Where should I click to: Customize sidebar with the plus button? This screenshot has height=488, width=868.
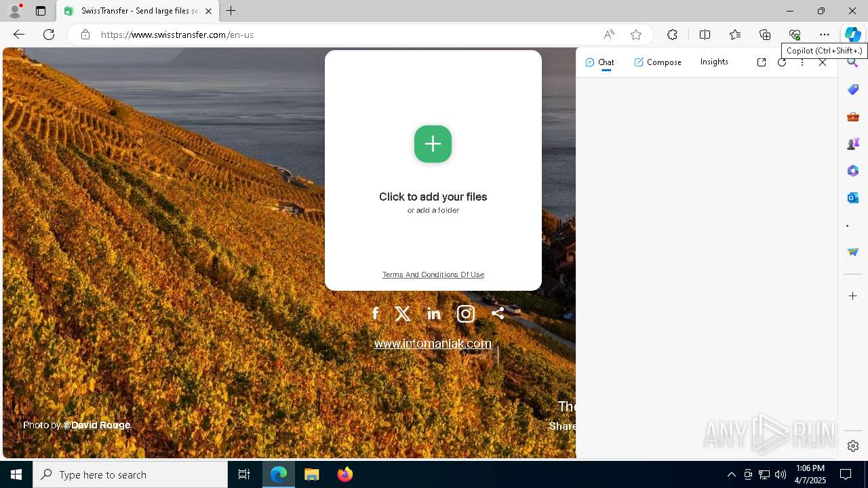tap(853, 296)
